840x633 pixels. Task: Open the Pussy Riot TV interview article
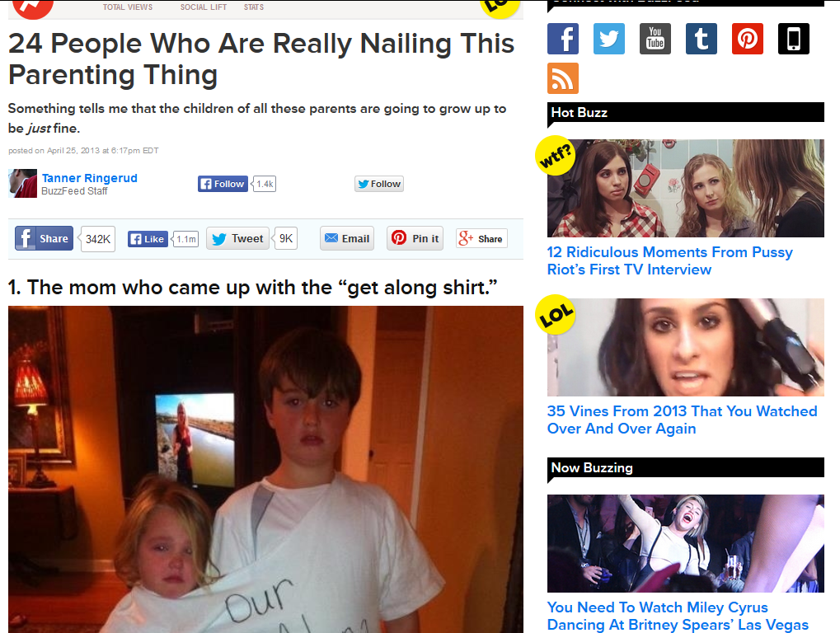(669, 260)
